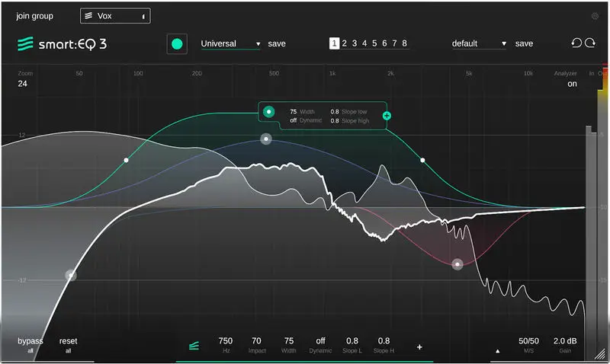Toggle the Analyzer on setting
Image resolution: width=610 pixels, height=364 pixels.
572,84
